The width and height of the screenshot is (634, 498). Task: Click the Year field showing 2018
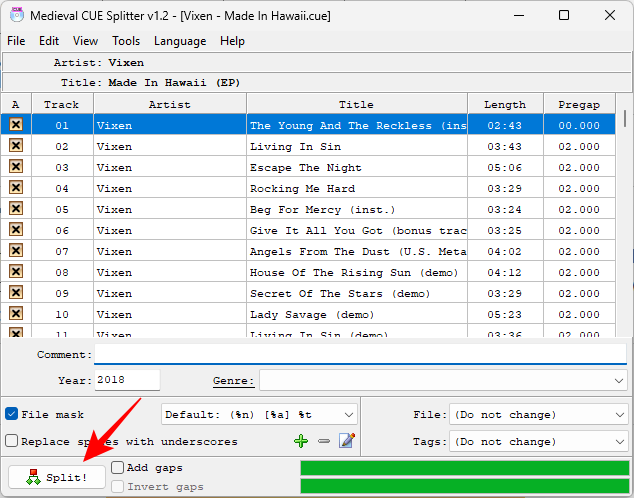pyautogui.click(x=127, y=380)
